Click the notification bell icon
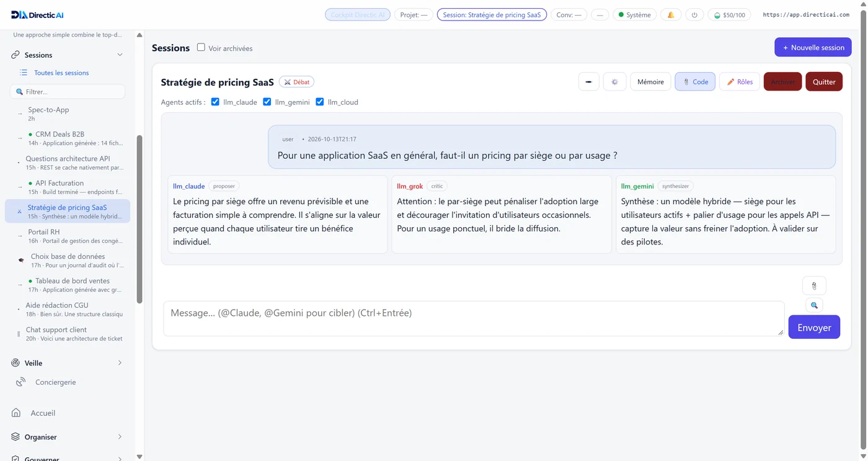 coord(671,15)
